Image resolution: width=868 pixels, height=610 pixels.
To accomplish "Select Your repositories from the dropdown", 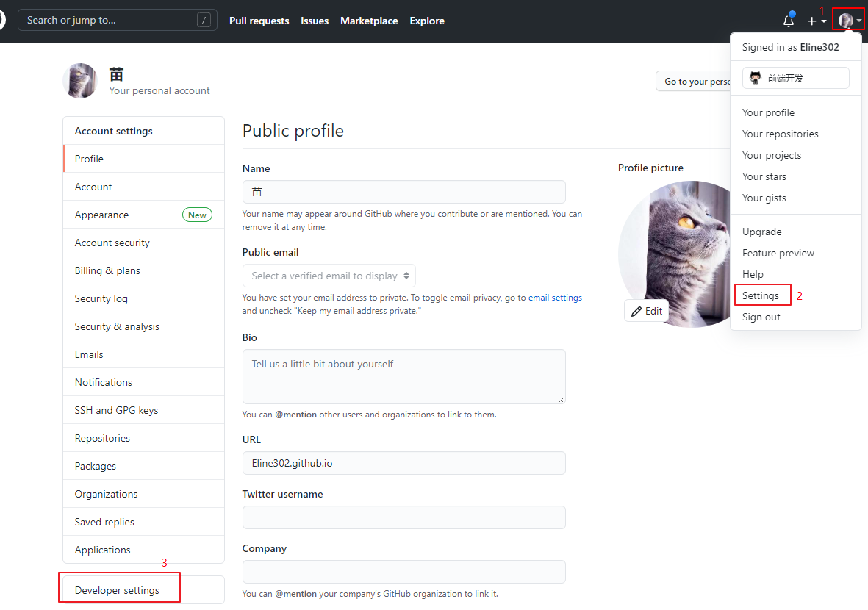I will click(x=780, y=134).
